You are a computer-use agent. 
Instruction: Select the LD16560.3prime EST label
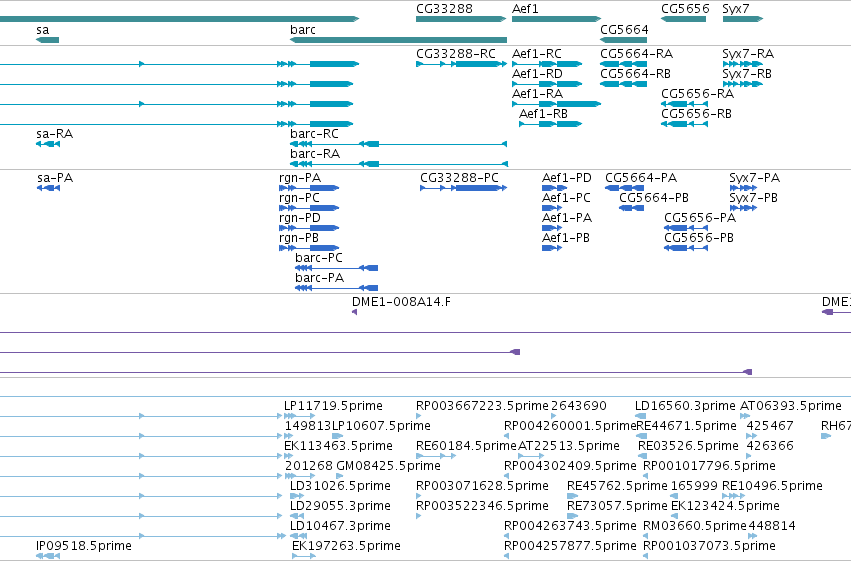tap(685, 406)
